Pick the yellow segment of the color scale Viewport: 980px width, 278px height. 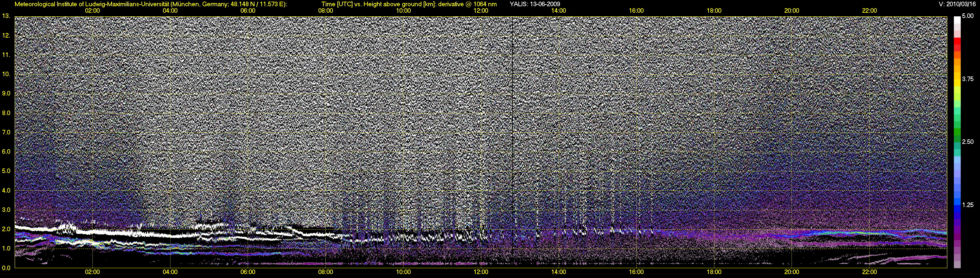coord(956,82)
